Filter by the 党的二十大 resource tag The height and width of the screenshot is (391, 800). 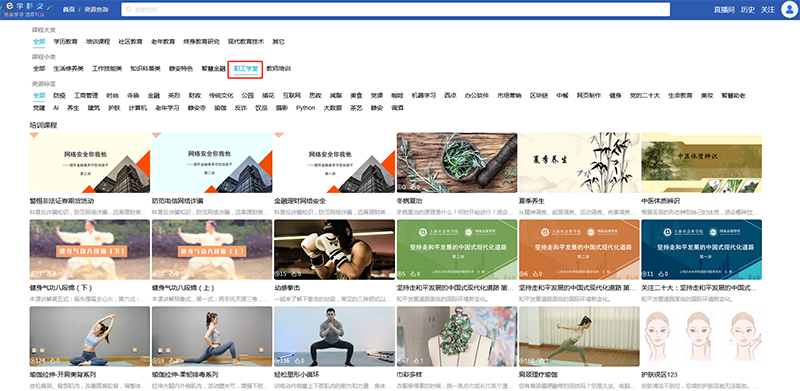pos(644,95)
